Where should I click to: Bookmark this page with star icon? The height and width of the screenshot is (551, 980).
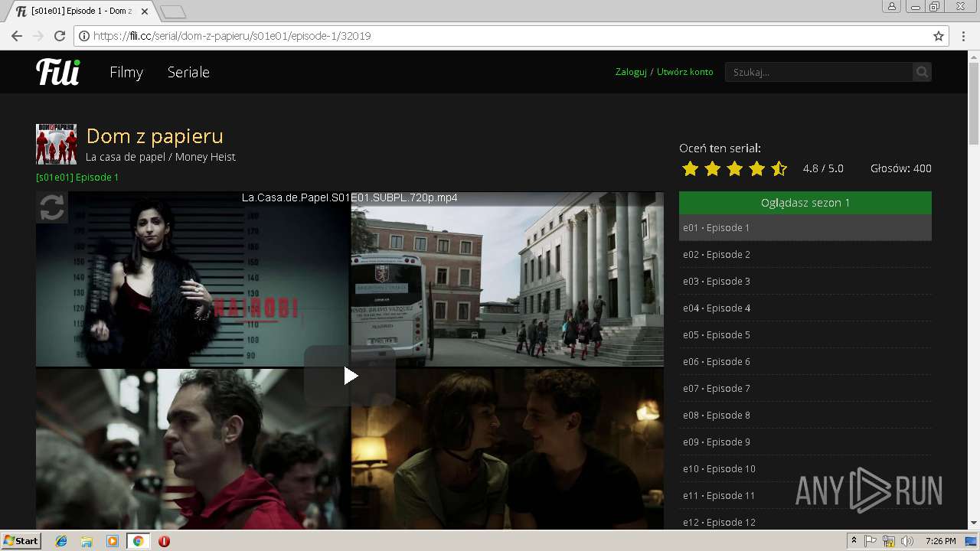(x=939, y=36)
